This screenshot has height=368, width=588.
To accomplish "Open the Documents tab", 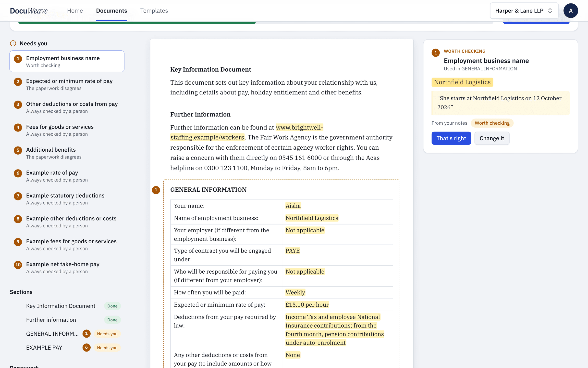I will [111, 11].
